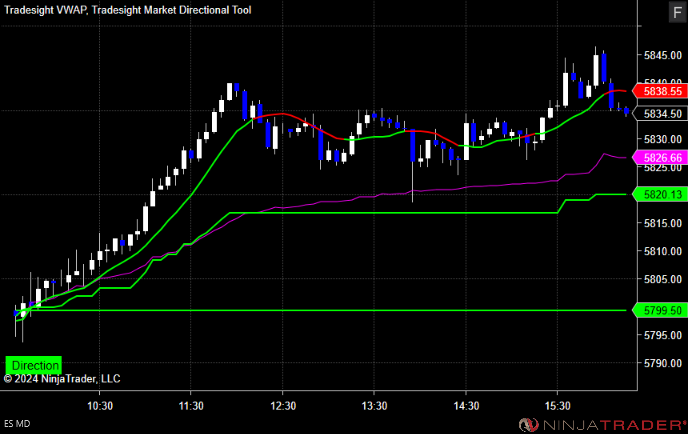Click the ES MD instrument label
This screenshot has height=434, width=688.
point(17,424)
